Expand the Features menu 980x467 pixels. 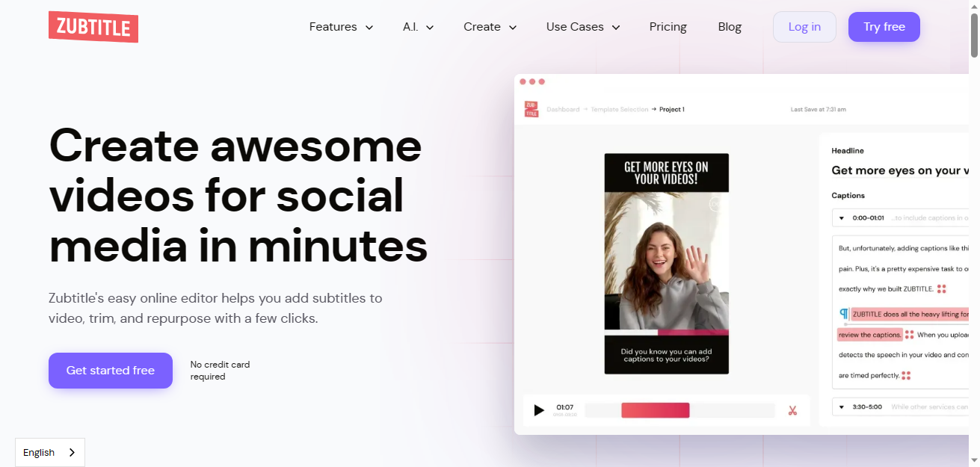click(x=341, y=27)
